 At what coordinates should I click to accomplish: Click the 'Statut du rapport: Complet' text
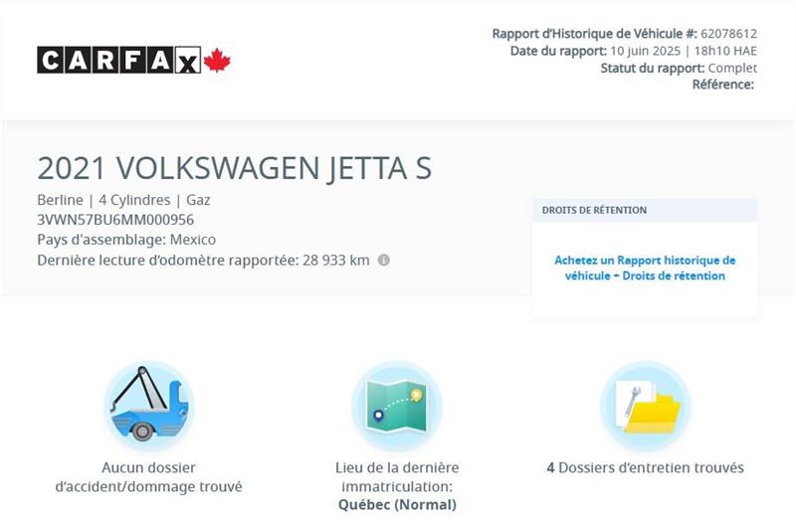point(679,68)
